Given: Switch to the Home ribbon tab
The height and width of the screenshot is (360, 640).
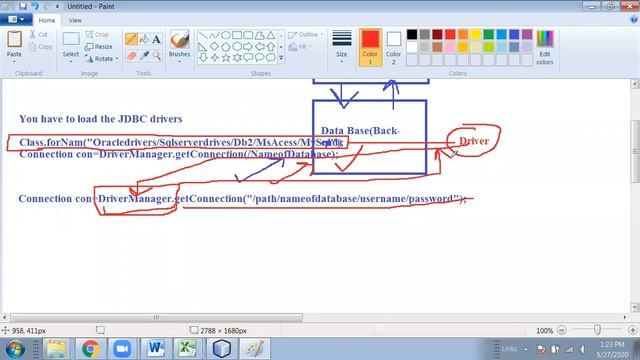Looking at the screenshot, I should tap(47, 20).
